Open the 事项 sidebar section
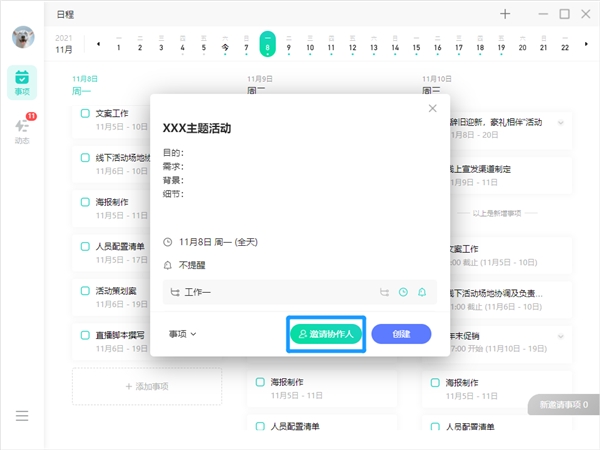 pos(22,83)
